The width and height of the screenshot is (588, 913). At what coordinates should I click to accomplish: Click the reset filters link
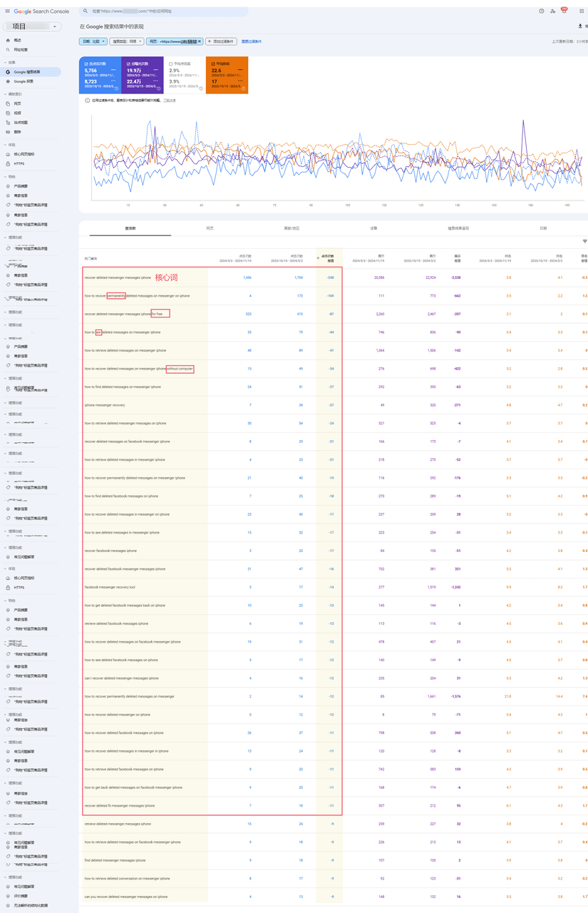252,42
